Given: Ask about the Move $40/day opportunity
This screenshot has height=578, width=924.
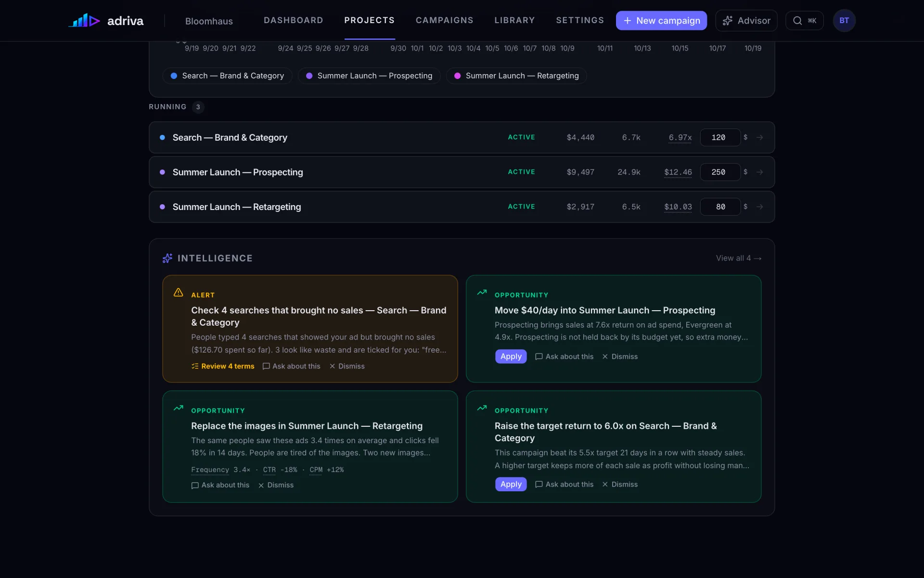Looking at the screenshot, I should (565, 356).
